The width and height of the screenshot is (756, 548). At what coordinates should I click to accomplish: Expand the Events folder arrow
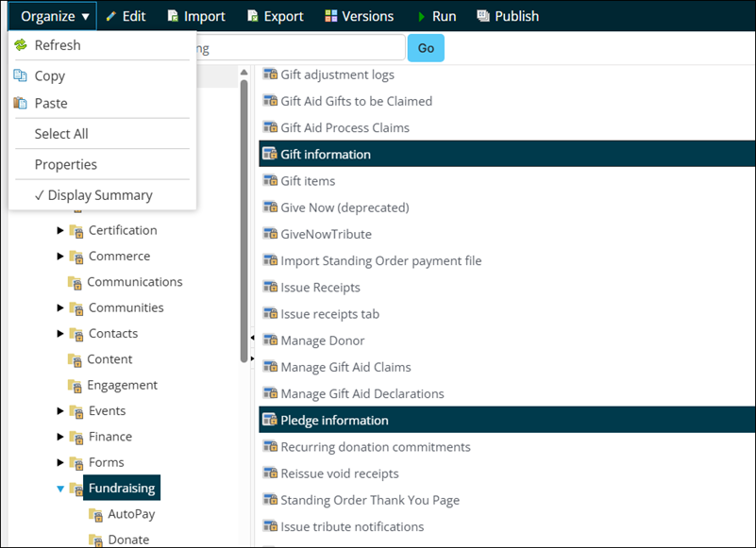coord(61,411)
